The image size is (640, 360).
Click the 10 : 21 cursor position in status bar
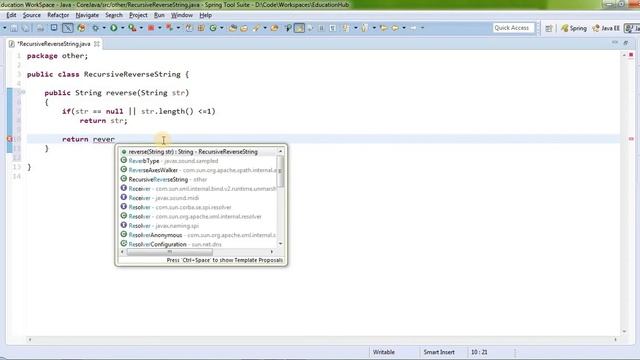coord(479,352)
